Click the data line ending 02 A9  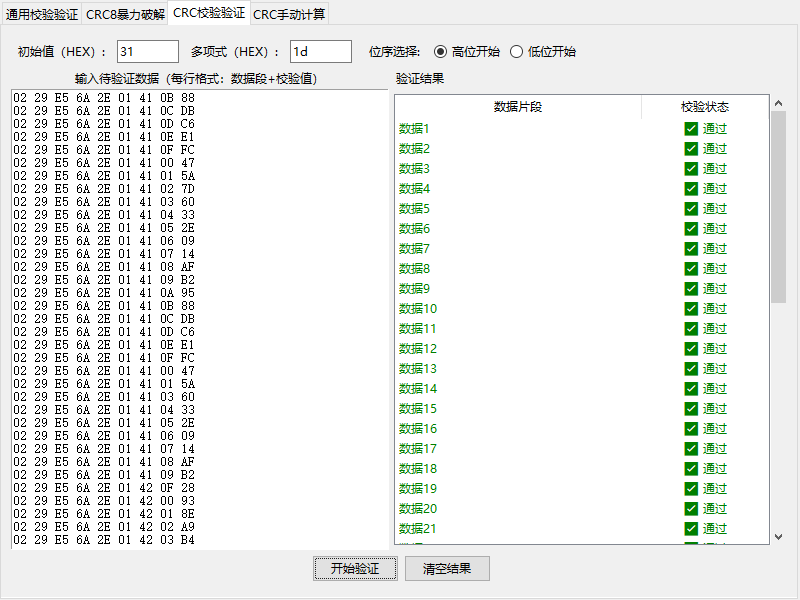point(104,527)
